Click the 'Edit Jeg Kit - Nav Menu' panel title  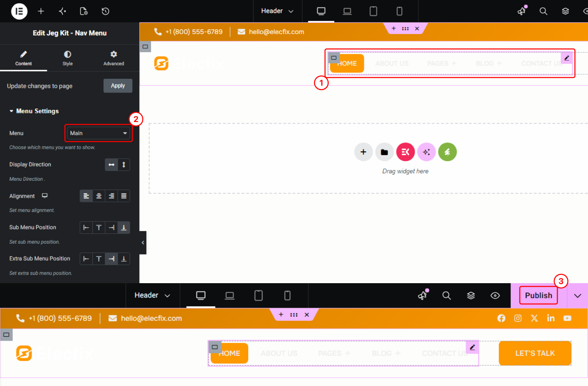click(70, 33)
